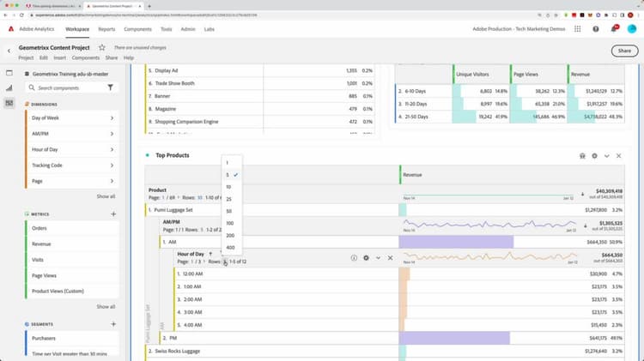Open the project Share menu
Viewport: 644px width, 361px height.
(x=112, y=57)
